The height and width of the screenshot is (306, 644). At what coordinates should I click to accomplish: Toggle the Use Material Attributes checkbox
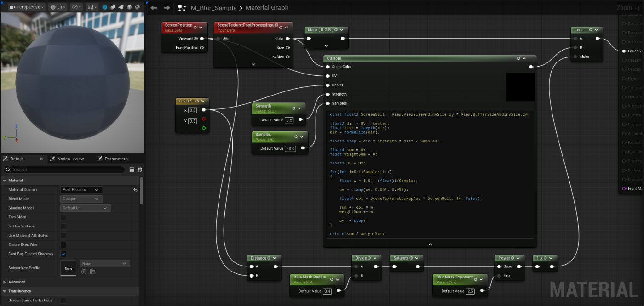(63, 236)
